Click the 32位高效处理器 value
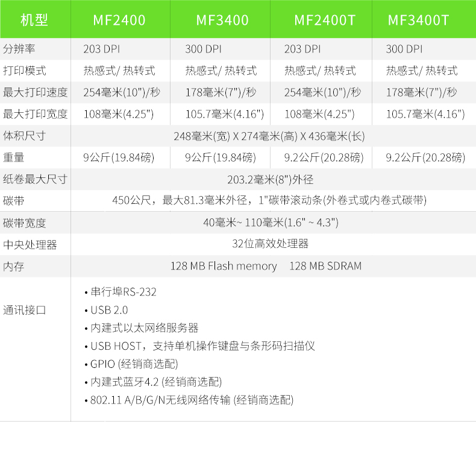Viewport: 476px width, 459px height. pos(270,244)
